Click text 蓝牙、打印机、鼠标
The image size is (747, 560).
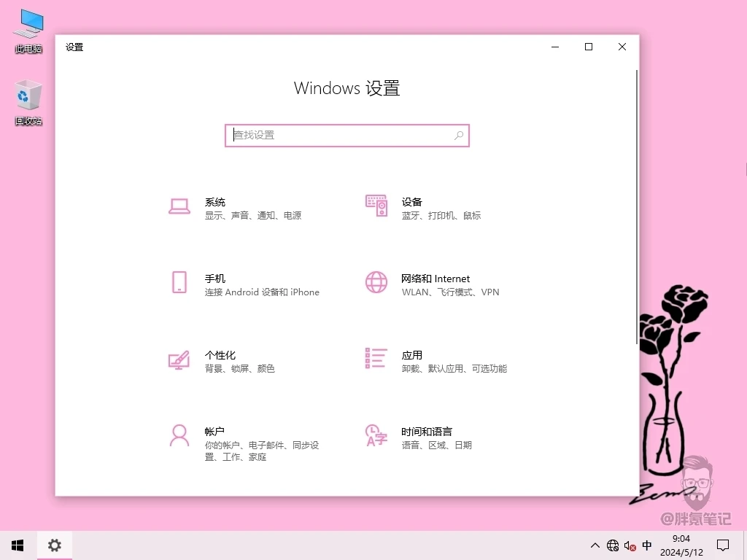441,216
